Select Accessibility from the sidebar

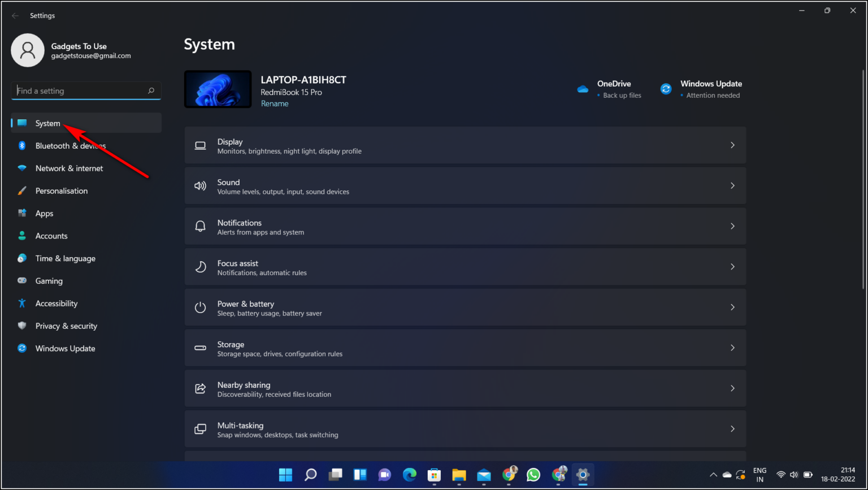coord(56,303)
